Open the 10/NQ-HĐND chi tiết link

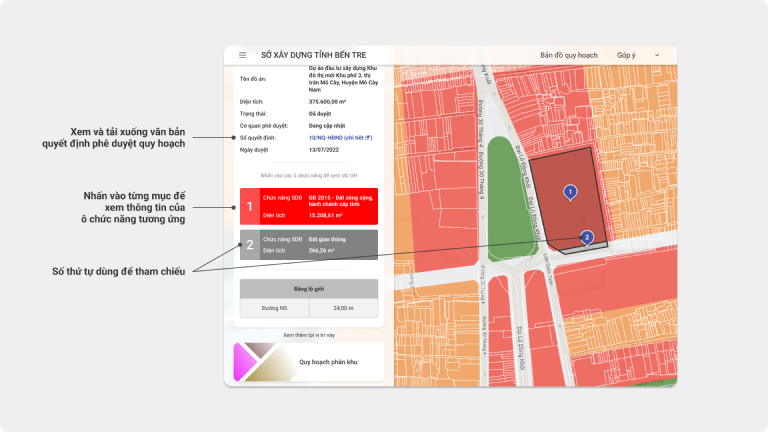(340, 138)
